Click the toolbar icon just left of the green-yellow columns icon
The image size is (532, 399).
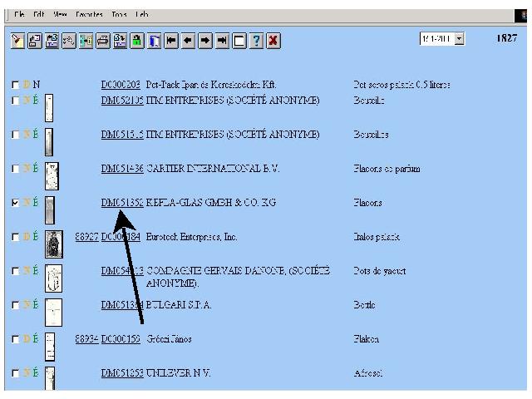click(69, 41)
